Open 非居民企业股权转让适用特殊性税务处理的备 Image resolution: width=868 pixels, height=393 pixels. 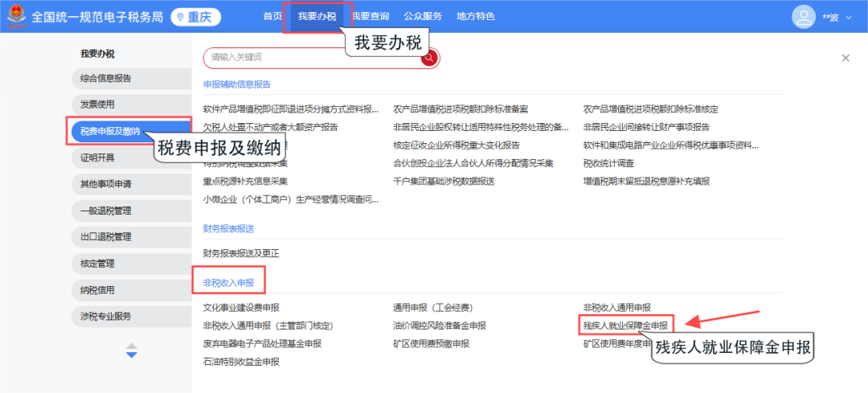click(481, 127)
